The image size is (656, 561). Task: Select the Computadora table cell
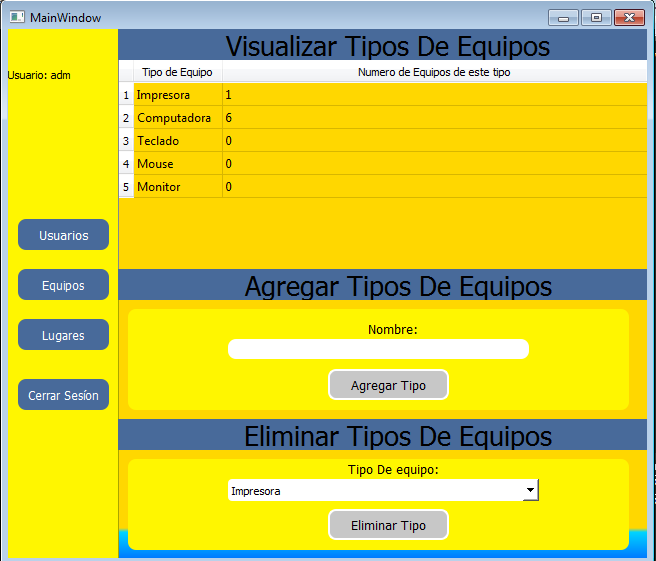tap(178, 118)
